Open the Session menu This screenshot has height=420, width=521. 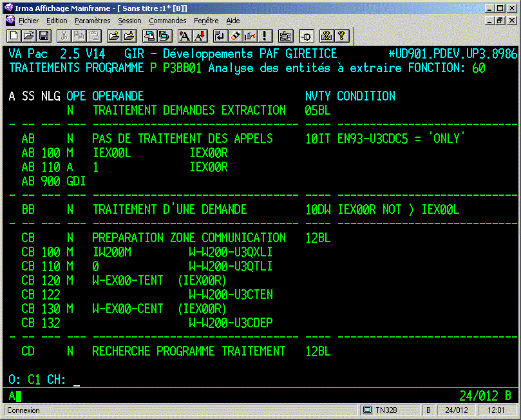tap(129, 21)
